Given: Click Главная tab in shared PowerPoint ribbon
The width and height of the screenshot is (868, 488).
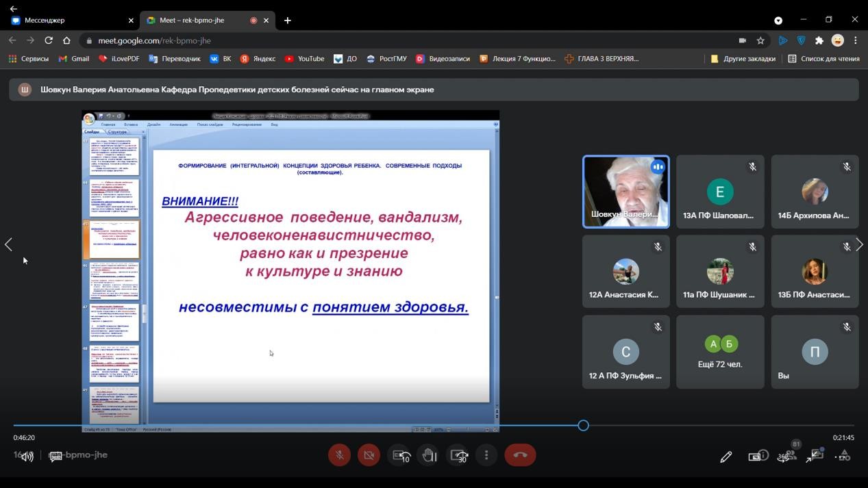Looking at the screenshot, I should (108, 125).
